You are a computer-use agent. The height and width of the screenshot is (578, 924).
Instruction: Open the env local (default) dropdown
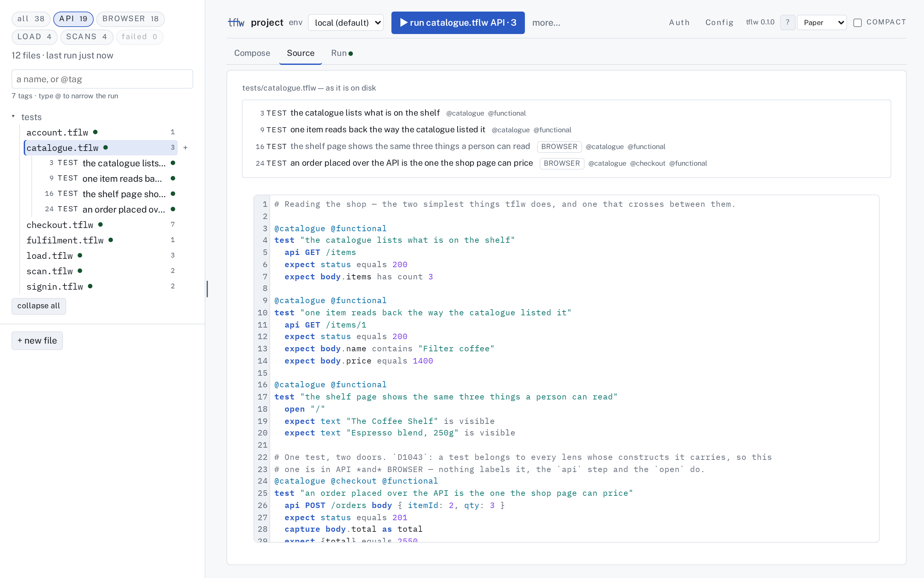[346, 22]
